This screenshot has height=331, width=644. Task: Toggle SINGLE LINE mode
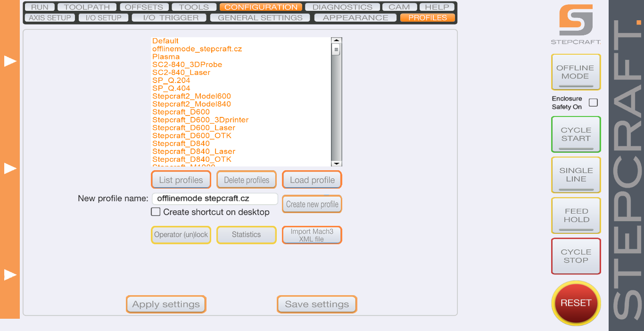coord(576,174)
